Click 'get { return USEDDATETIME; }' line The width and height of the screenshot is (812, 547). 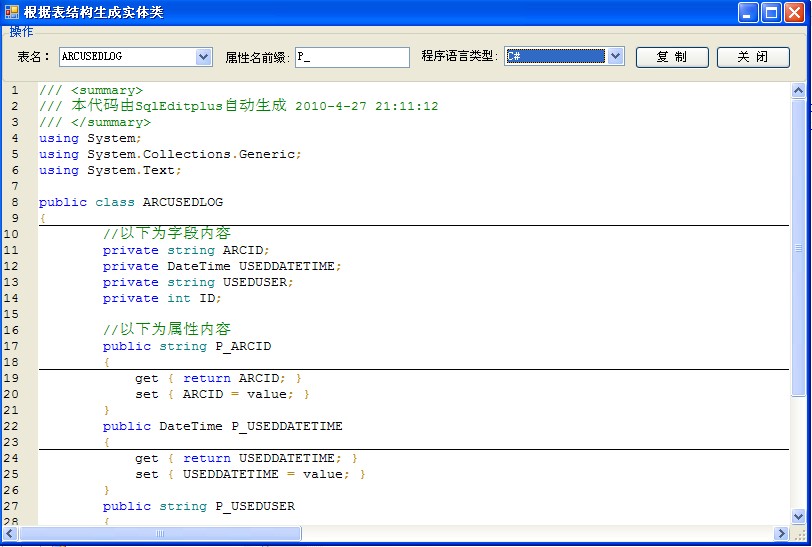tap(246, 458)
